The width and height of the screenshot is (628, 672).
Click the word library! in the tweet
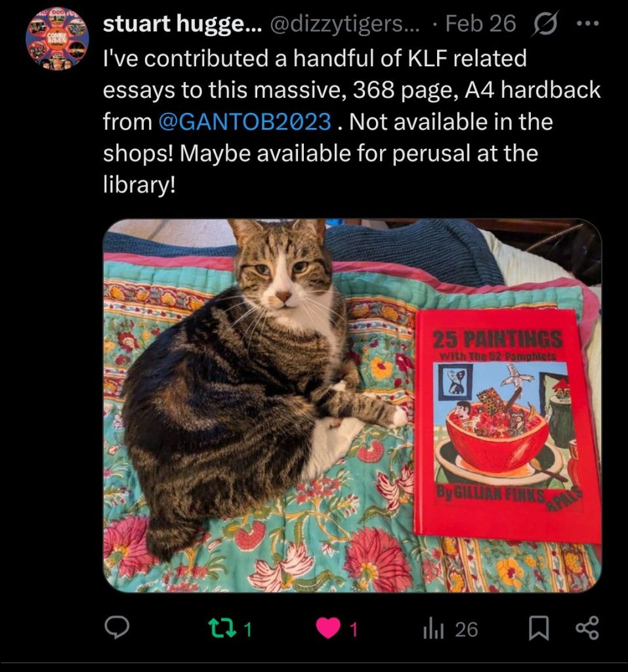[x=139, y=185]
